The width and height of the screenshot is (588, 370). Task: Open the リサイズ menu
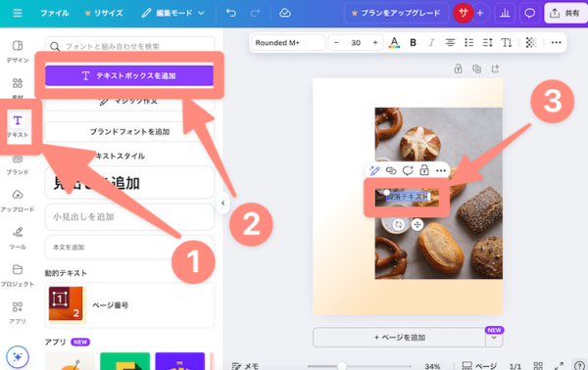point(104,13)
